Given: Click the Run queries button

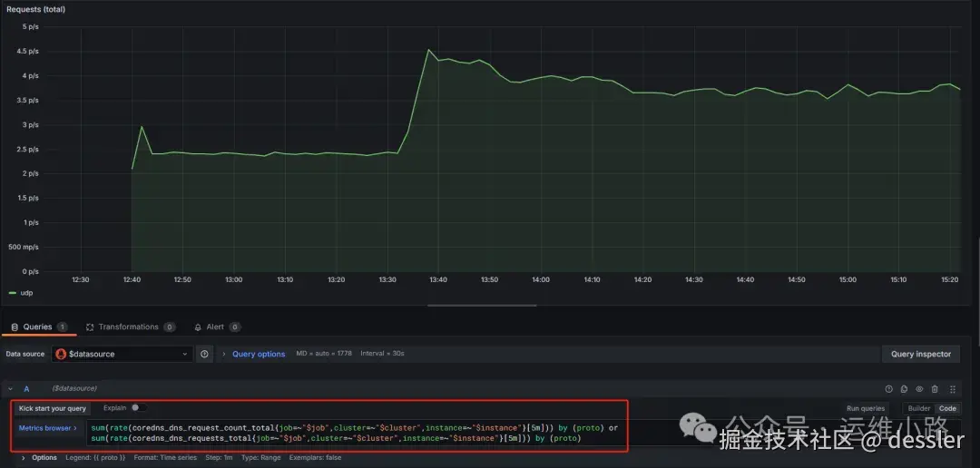Looking at the screenshot, I should click(x=866, y=409).
